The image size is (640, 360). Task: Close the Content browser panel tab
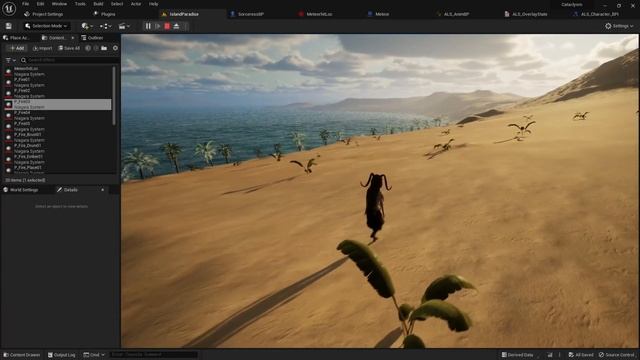pos(73,38)
